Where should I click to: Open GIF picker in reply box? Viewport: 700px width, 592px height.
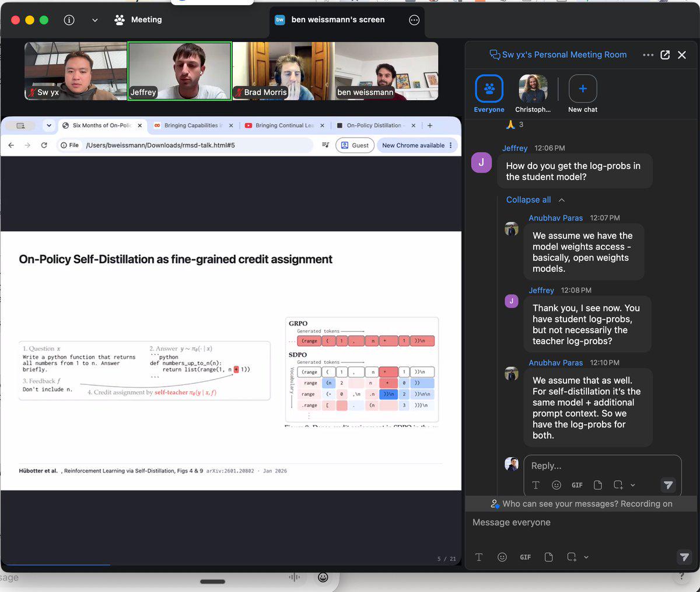point(577,485)
